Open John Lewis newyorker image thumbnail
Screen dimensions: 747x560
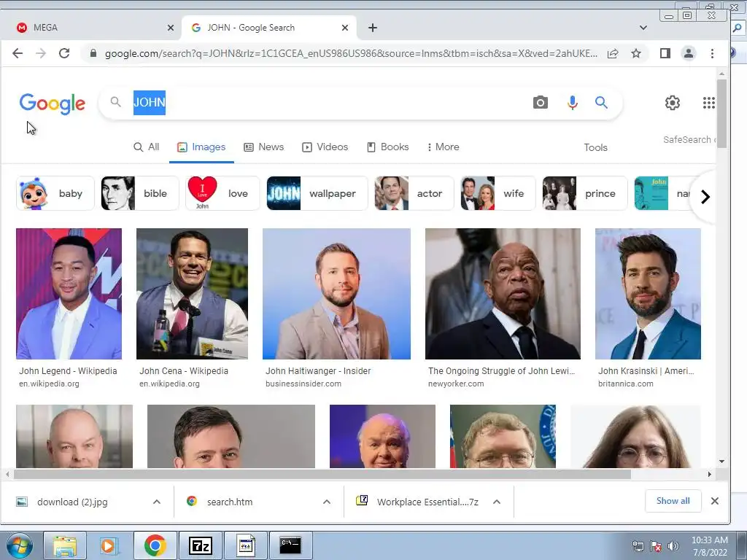tap(503, 294)
